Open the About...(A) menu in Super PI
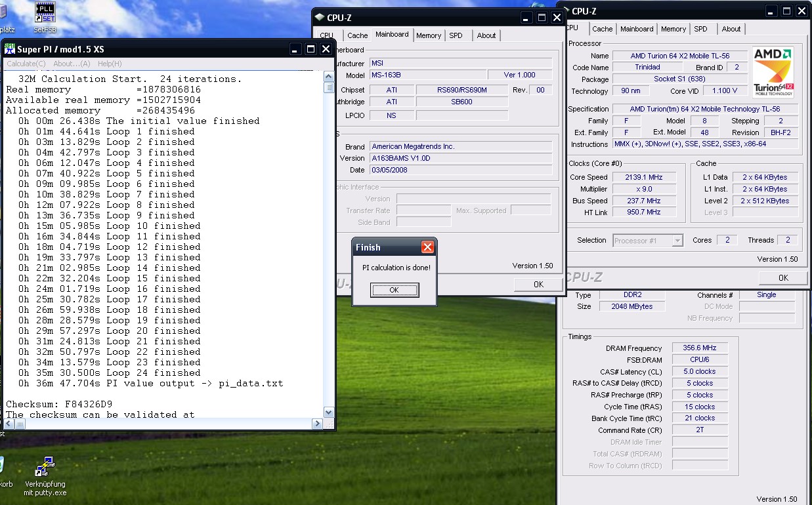Screen dimensions: 812x505 72,64
